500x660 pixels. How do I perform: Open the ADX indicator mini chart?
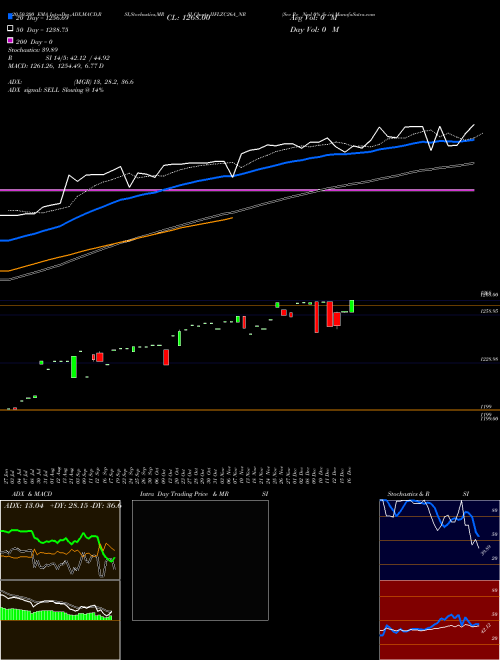(x=60, y=540)
